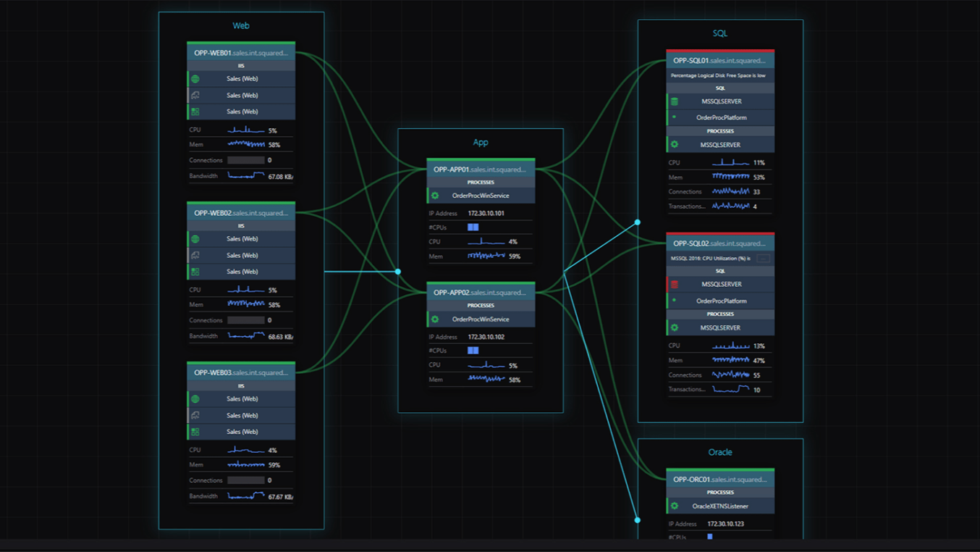The image size is (980, 552).
Task: Select the red MSSQLSERVER database icon on OPP-SQL02
Action: (674, 283)
